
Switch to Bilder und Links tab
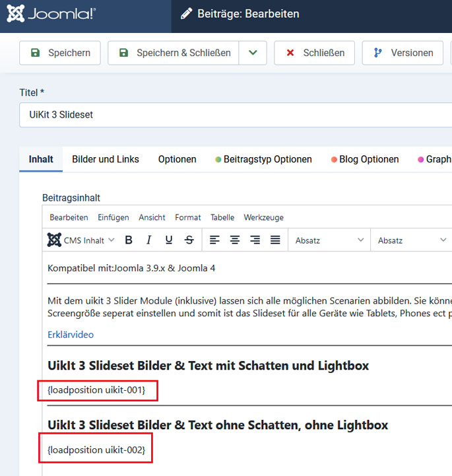pos(106,159)
